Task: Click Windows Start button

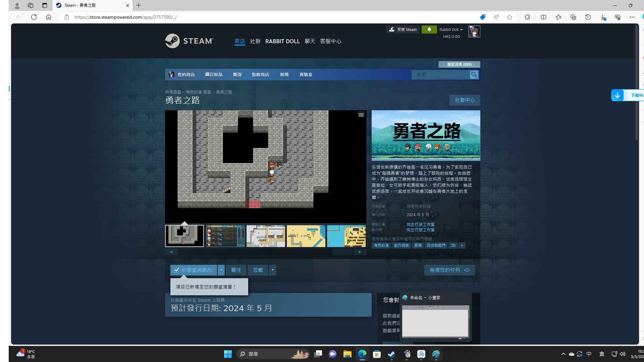Action: click(x=228, y=354)
